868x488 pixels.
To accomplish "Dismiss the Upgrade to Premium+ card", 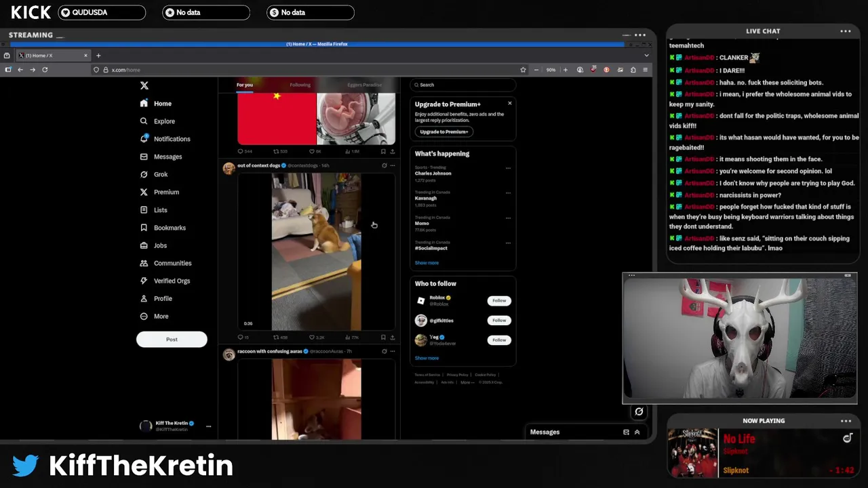I will point(510,103).
